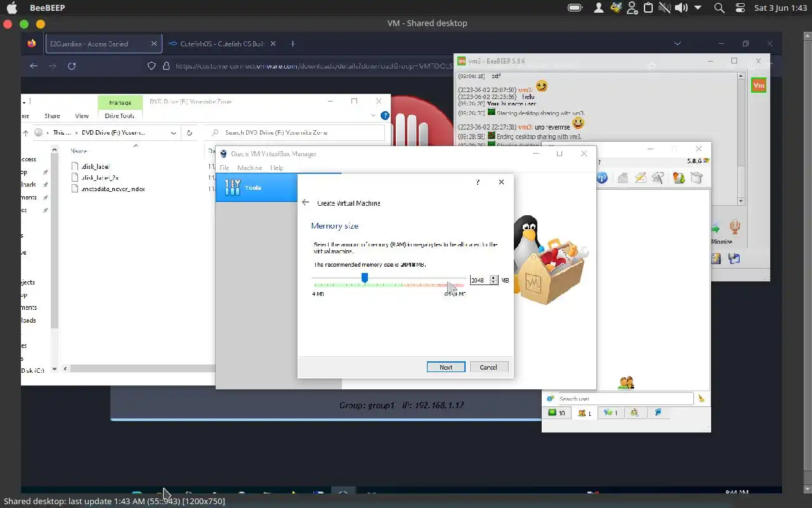The height and width of the screenshot is (508, 812).
Task: Open File menu in VirtualBox Manager
Action: tap(224, 168)
